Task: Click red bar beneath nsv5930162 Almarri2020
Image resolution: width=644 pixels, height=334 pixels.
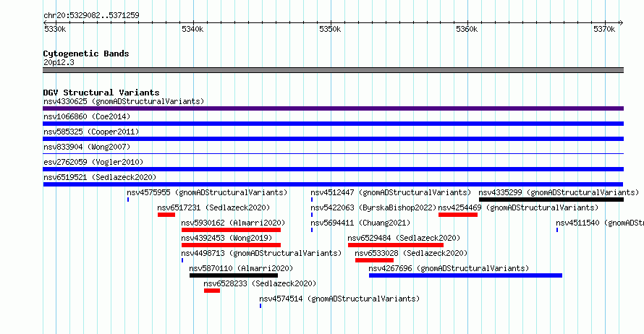Action: click(x=232, y=230)
